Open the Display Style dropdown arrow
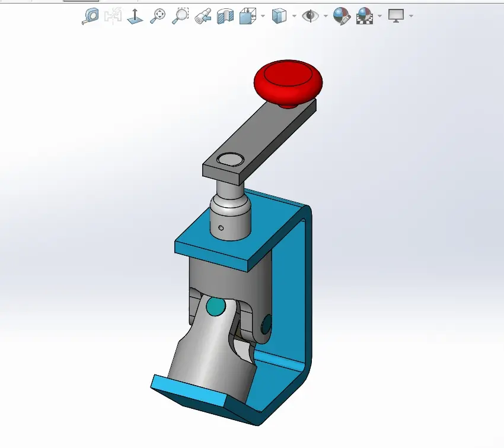This screenshot has width=504, height=448. [294, 16]
